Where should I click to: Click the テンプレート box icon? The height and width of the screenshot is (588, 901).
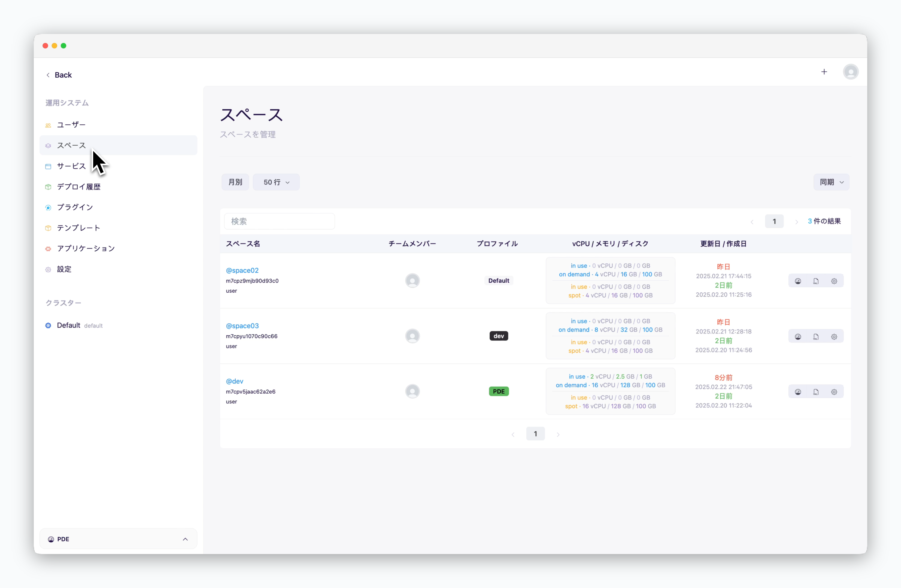pyautogui.click(x=48, y=228)
